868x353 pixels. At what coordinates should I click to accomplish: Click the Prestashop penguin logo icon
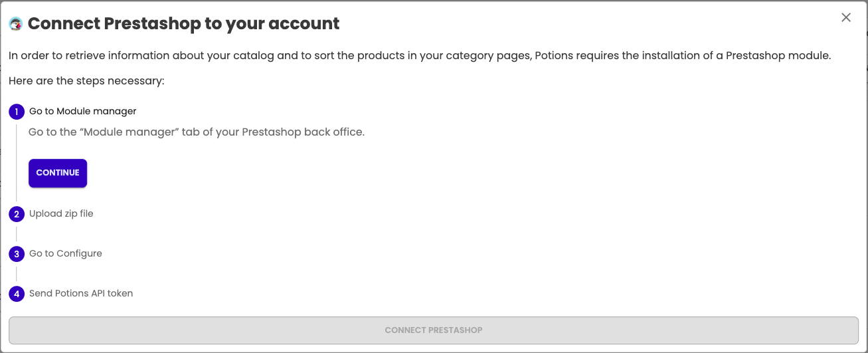(16, 24)
